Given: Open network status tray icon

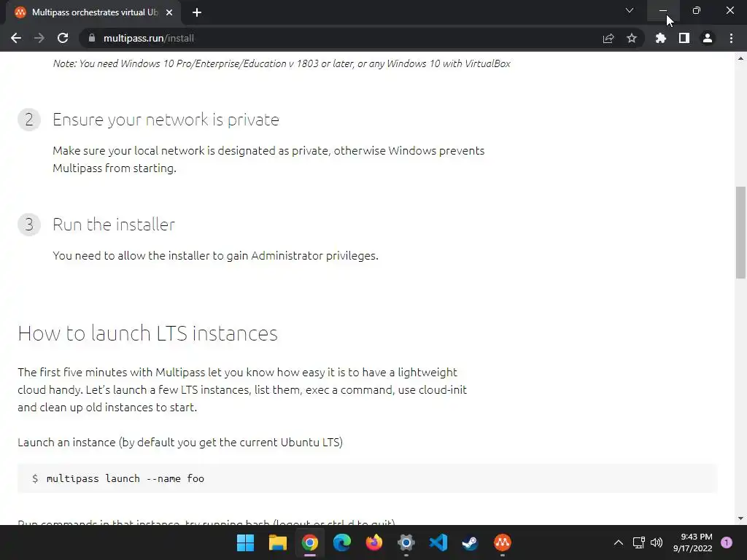Looking at the screenshot, I should [x=638, y=542].
